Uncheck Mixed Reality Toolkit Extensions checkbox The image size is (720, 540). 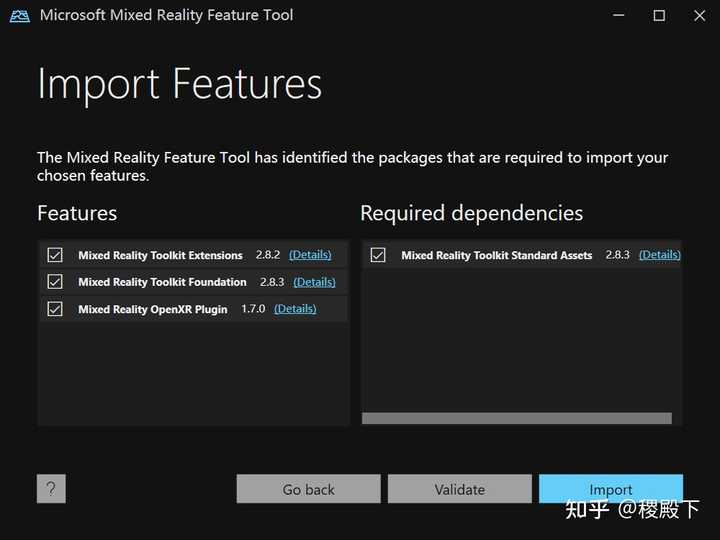click(x=55, y=255)
